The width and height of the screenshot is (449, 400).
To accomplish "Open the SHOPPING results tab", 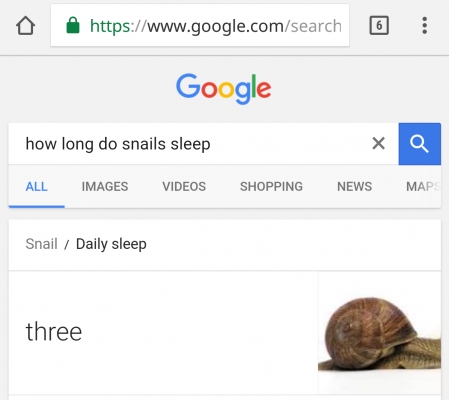I will [271, 186].
